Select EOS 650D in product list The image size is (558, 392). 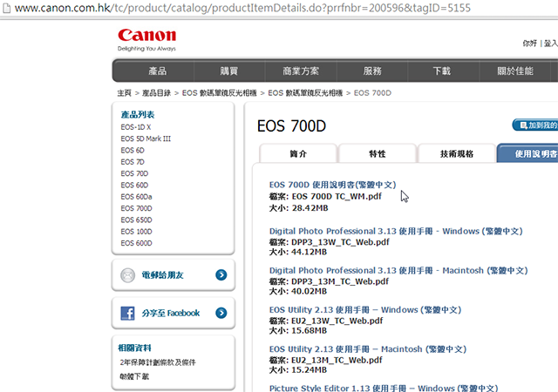(x=136, y=220)
